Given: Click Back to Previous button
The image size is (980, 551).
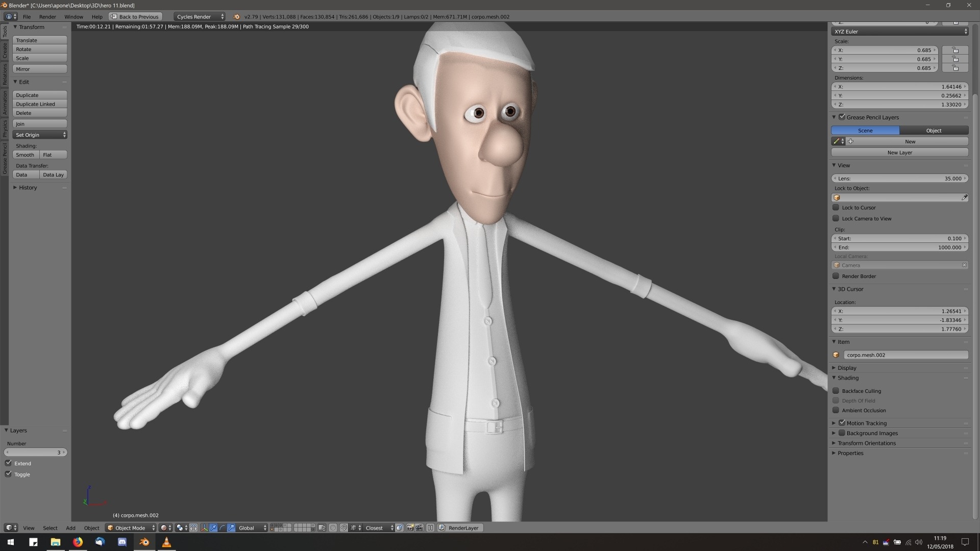Looking at the screenshot, I should (135, 17).
